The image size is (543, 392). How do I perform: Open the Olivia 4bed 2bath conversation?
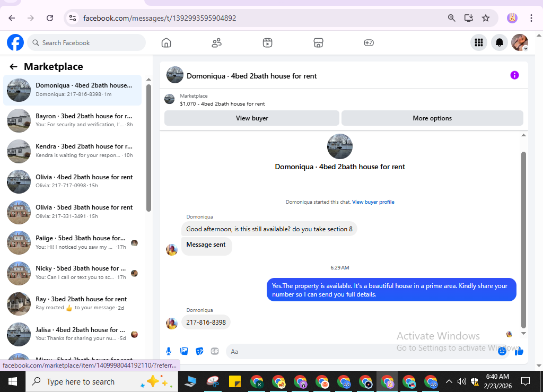[72, 181]
